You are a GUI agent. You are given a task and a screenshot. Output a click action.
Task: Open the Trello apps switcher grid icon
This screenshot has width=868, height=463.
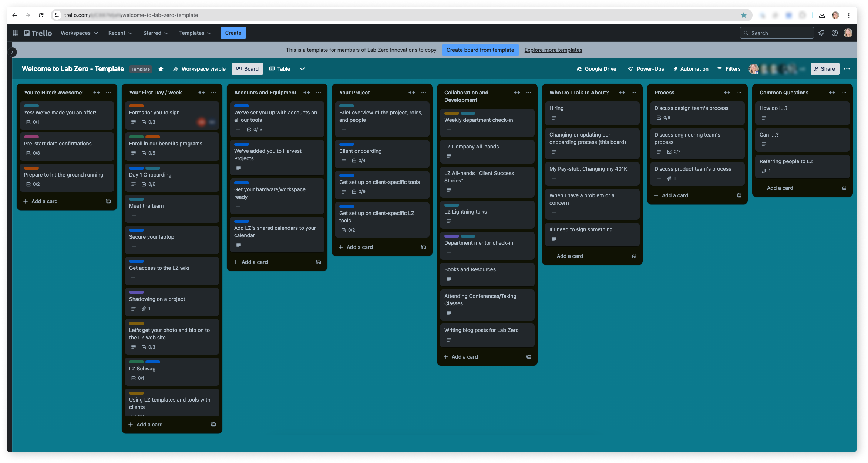click(15, 33)
